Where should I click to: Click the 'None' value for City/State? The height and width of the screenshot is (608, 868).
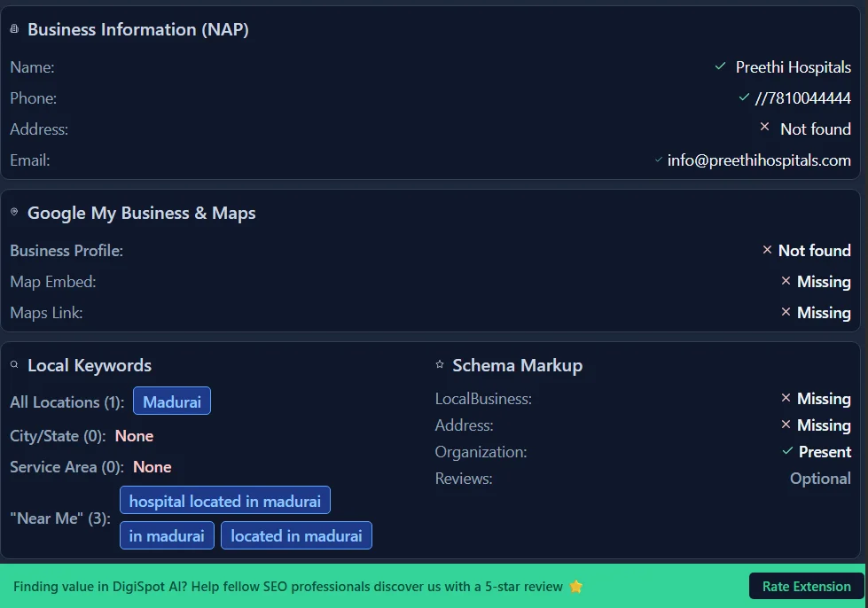coord(134,436)
